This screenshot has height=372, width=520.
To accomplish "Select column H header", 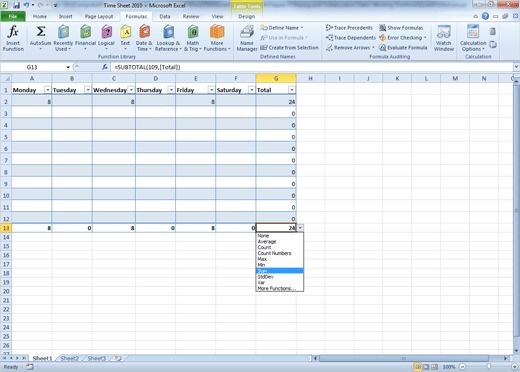I will (x=310, y=79).
